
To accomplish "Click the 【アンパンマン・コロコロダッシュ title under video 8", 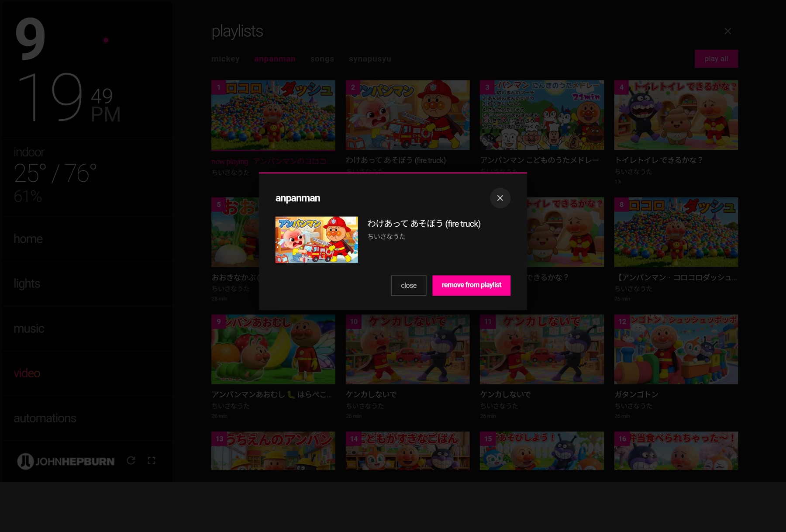I will pos(676,277).
